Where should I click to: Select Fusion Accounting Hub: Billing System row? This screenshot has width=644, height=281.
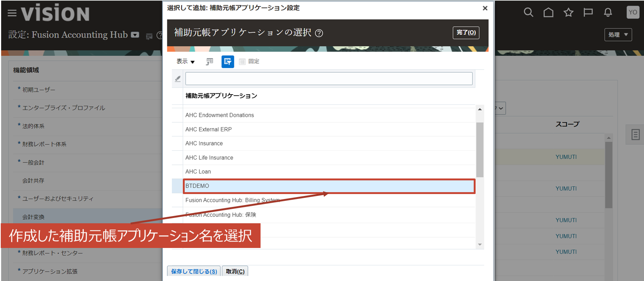click(x=328, y=200)
